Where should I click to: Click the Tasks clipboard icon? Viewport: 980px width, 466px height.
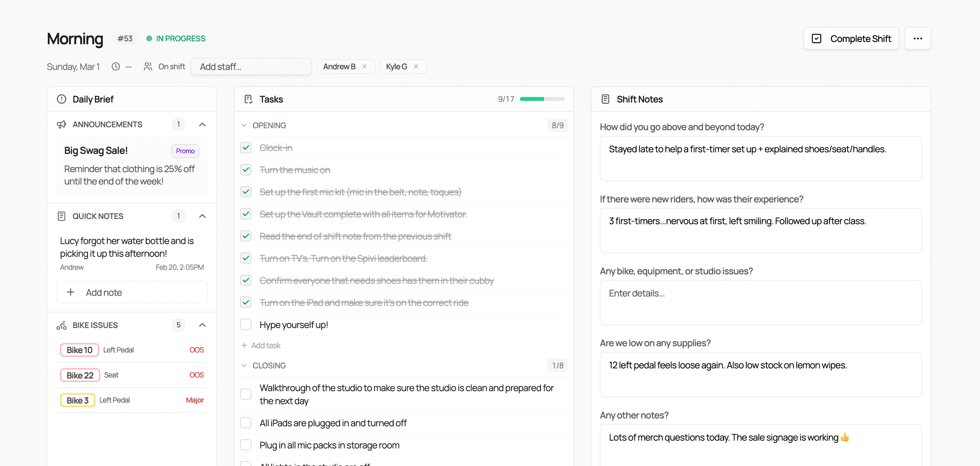[248, 99]
